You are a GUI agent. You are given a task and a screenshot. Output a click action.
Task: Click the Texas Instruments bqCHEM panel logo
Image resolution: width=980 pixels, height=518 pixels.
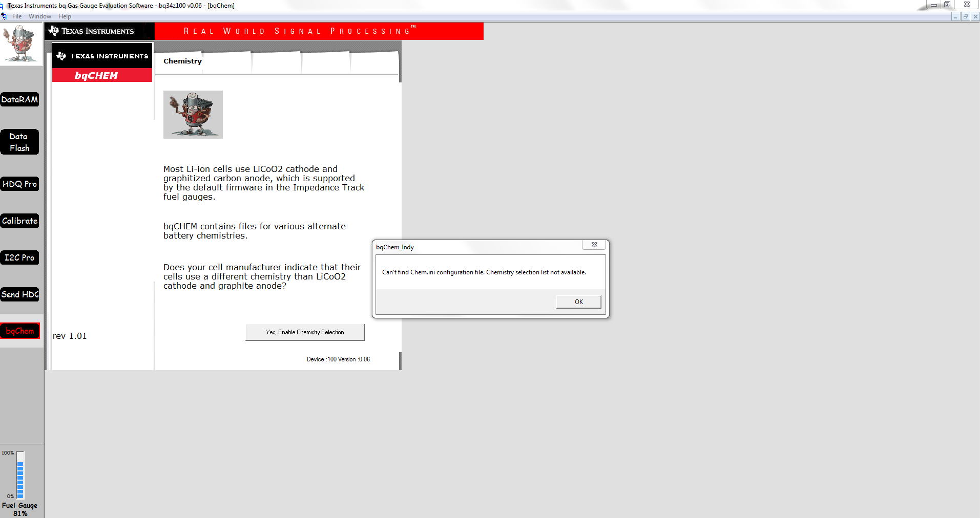(102, 56)
